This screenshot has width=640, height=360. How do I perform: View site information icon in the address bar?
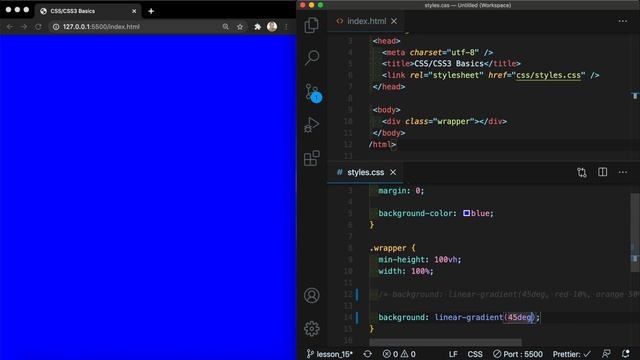click(56, 27)
